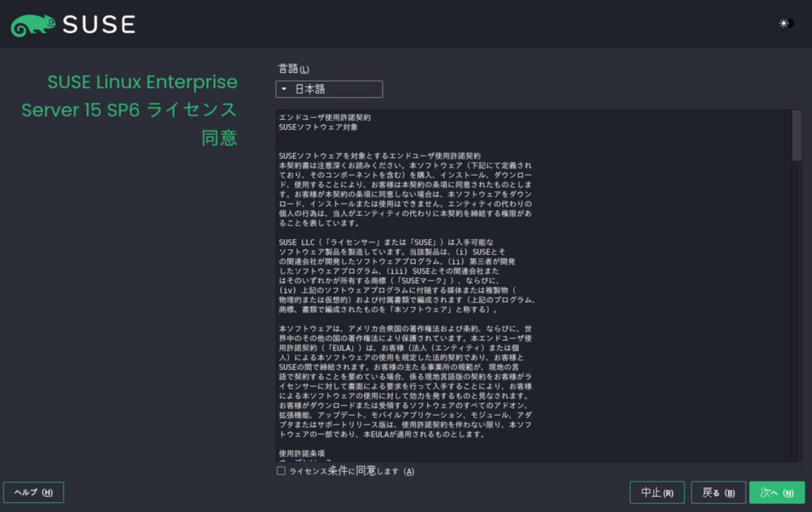The height and width of the screenshot is (512, 812).
Task: Check the license agreement acceptance box
Action: coord(281,471)
